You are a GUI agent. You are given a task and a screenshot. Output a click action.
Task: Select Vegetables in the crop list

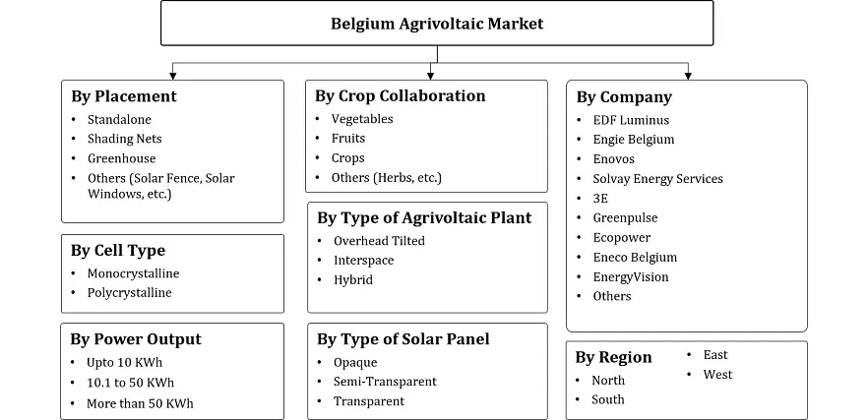[361, 119]
